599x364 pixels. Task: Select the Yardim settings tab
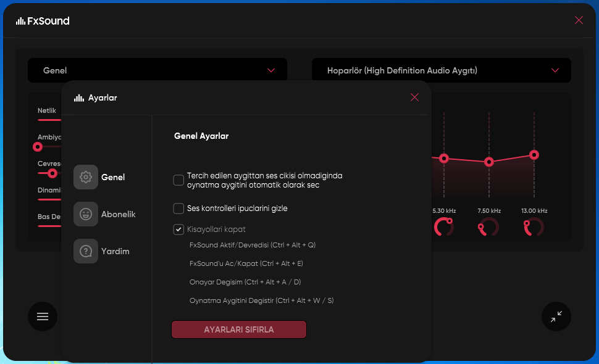tap(115, 251)
